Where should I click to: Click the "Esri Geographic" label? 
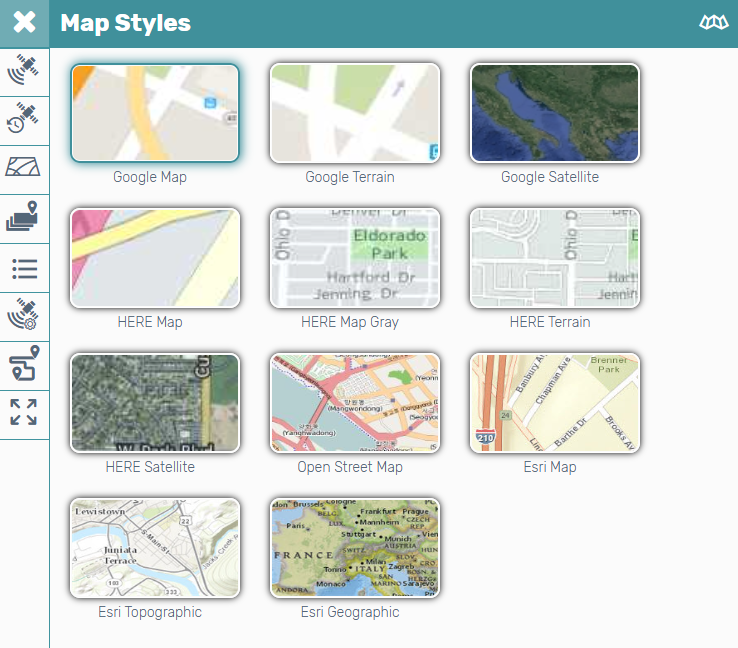350,612
